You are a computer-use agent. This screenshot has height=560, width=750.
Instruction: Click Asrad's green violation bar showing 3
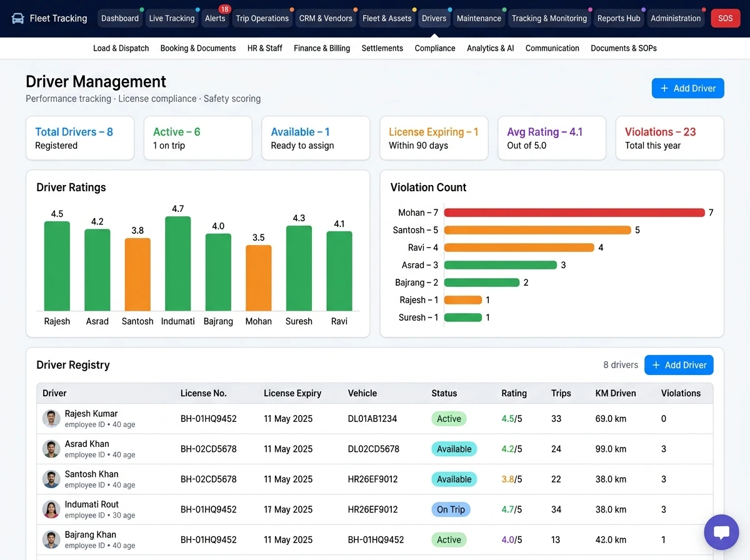501,265
